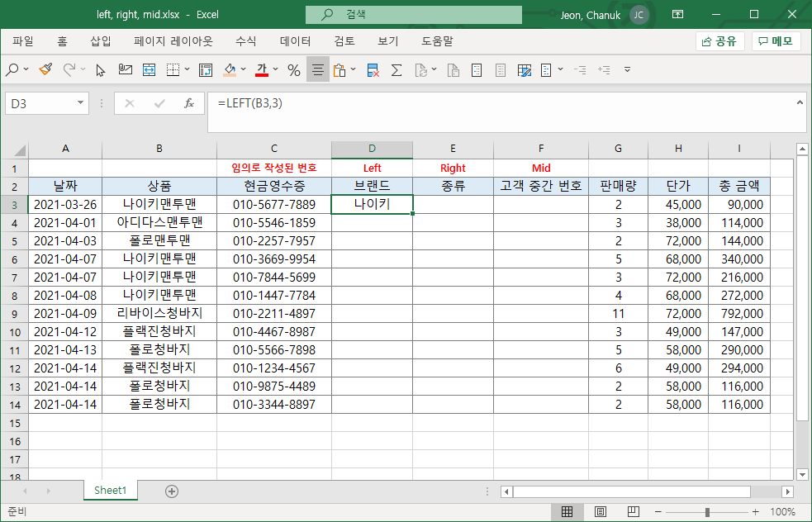812x522 pixels.
Task: Click the 메모 comments button
Action: 776,41
